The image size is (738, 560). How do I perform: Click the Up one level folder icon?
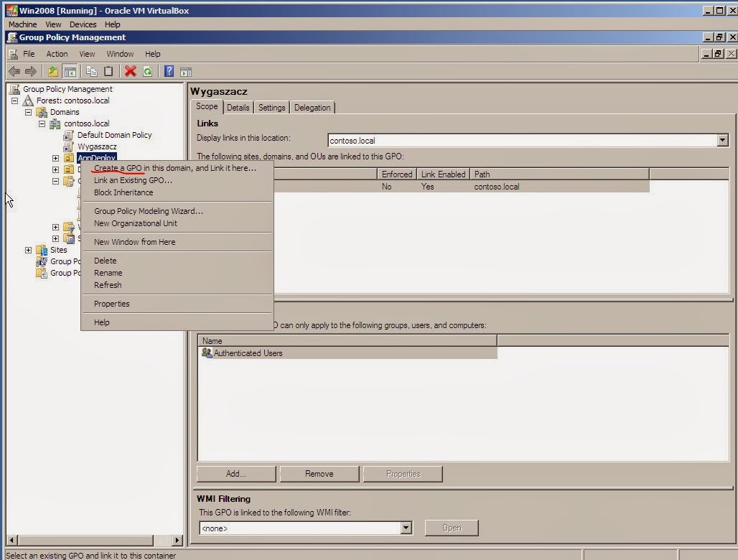click(52, 72)
